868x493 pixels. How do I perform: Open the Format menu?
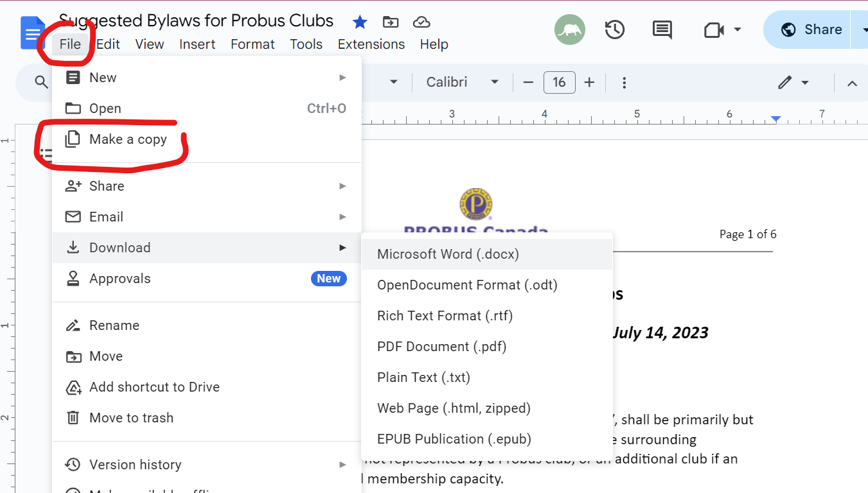click(x=252, y=44)
